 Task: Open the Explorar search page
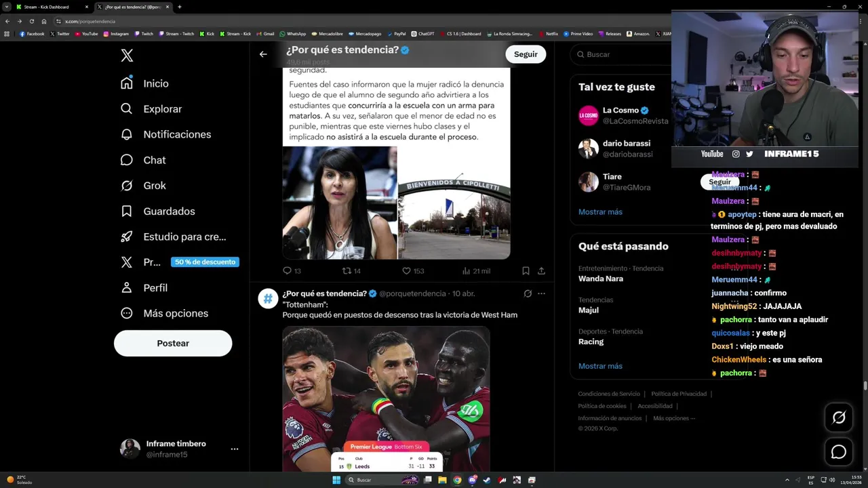(151, 109)
